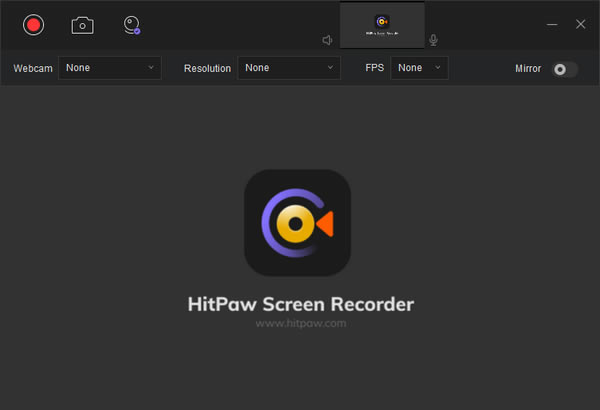This screenshot has width=600, height=410.
Task: Click the HitPaw Screen Recorder title text
Action: point(301,304)
